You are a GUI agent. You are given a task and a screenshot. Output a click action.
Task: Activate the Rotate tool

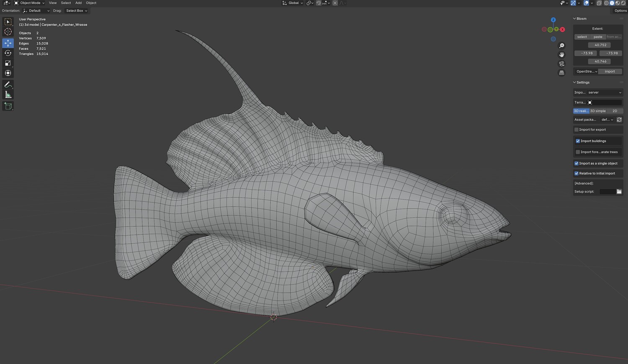(8, 53)
